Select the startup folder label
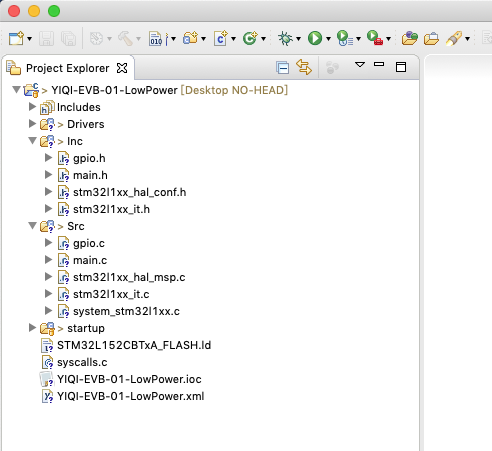The image size is (492, 451). (86, 328)
